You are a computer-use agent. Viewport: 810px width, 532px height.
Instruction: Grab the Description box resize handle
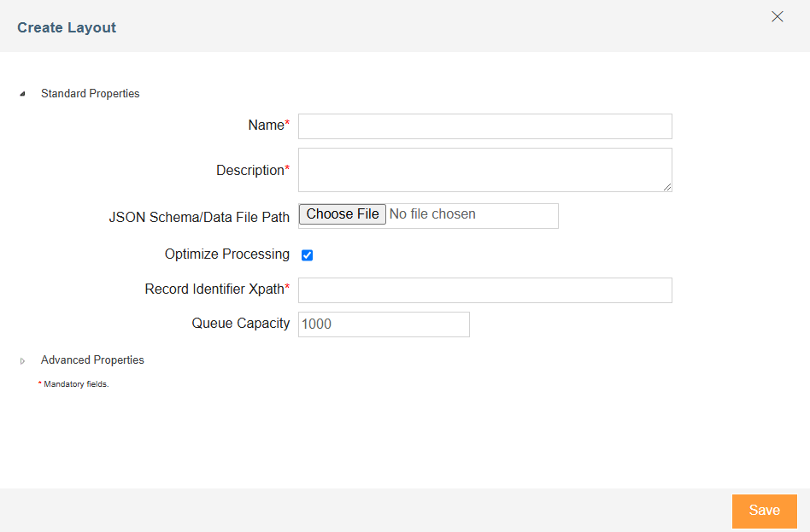(666, 186)
